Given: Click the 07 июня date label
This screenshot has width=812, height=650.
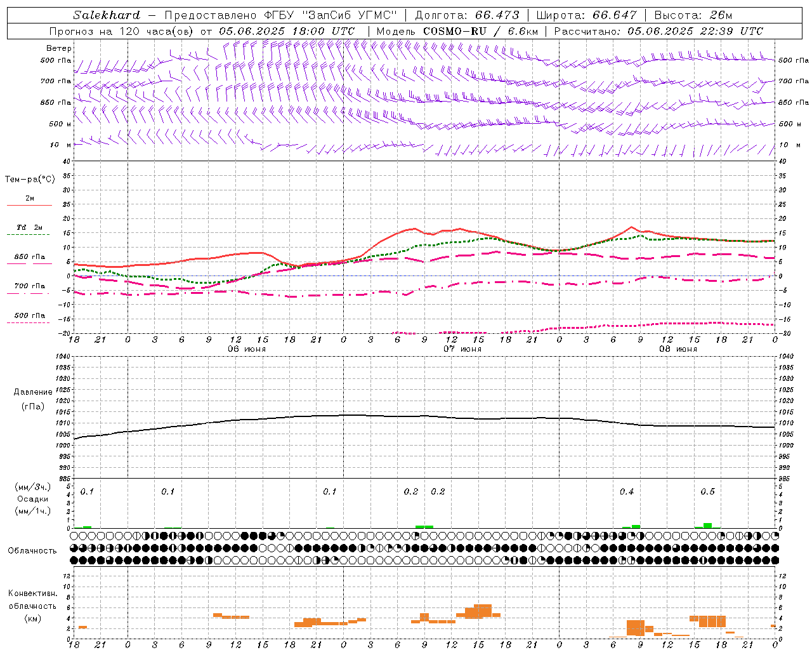Looking at the screenshot, I should [462, 349].
